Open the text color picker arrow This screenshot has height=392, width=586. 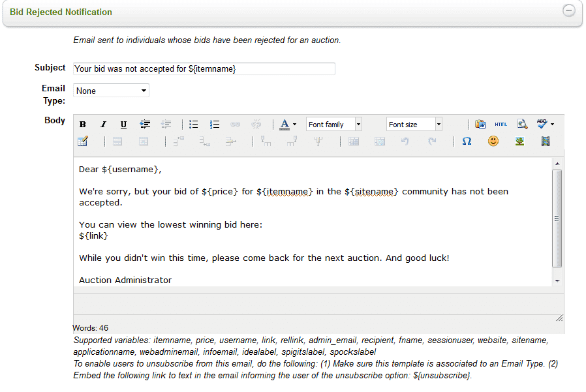coord(294,125)
